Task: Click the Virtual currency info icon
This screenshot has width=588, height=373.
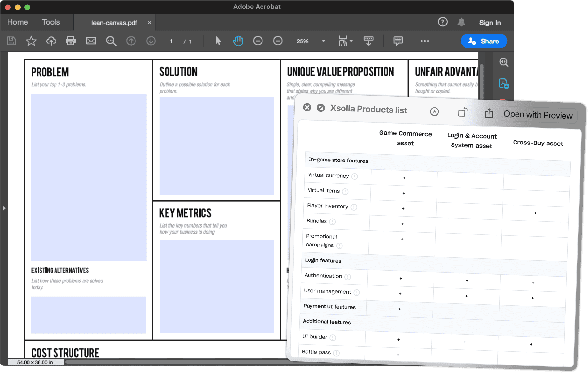Action: pyautogui.click(x=355, y=176)
